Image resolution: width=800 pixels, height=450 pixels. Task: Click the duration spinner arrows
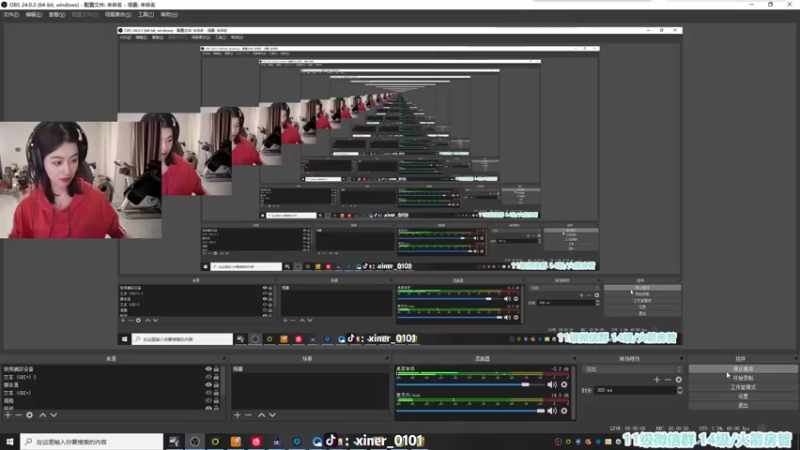[680, 390]
